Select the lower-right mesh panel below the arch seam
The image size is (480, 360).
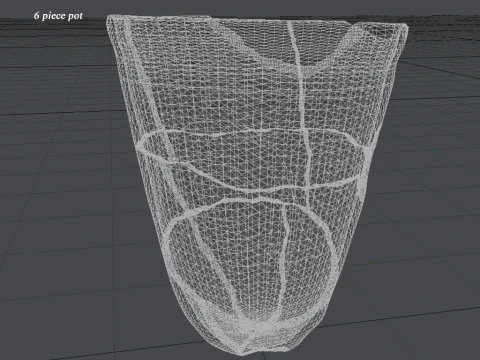[x=308, y=257]
